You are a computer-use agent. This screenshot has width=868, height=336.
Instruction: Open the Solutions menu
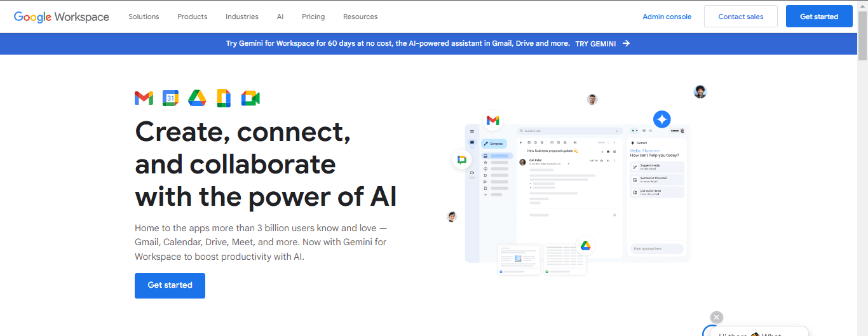click(x=144, y=17)
